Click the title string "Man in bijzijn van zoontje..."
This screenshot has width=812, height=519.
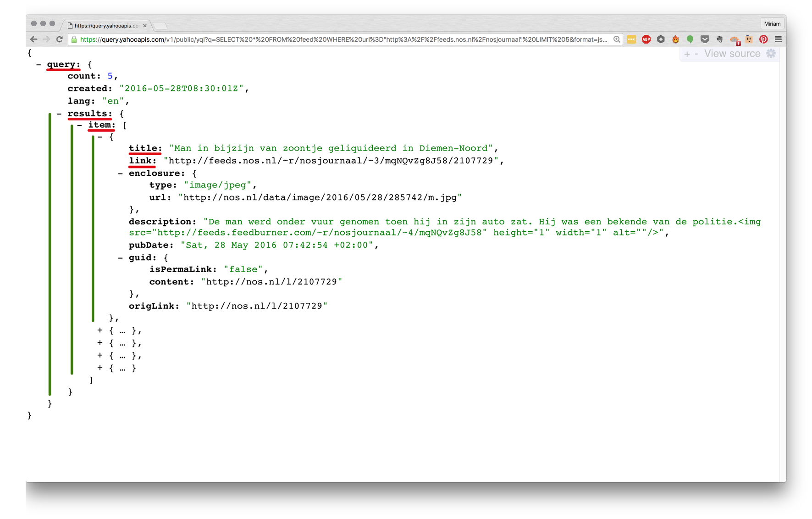coord(331,148)
